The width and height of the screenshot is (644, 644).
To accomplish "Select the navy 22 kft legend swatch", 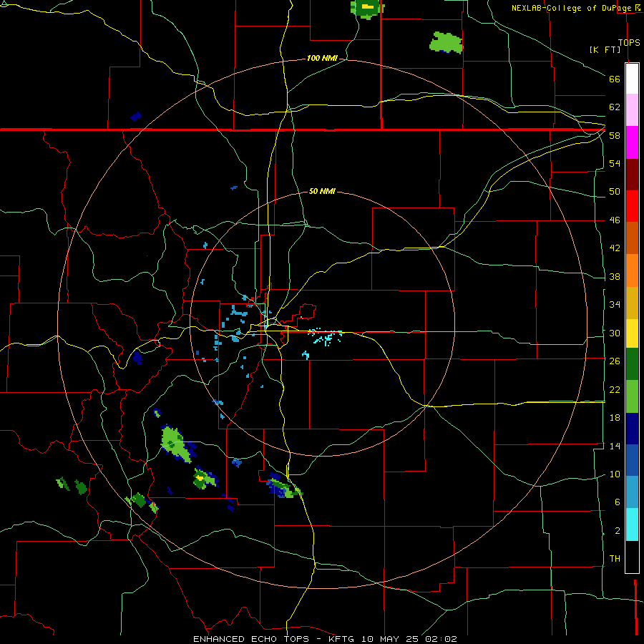I will (632, 429).
